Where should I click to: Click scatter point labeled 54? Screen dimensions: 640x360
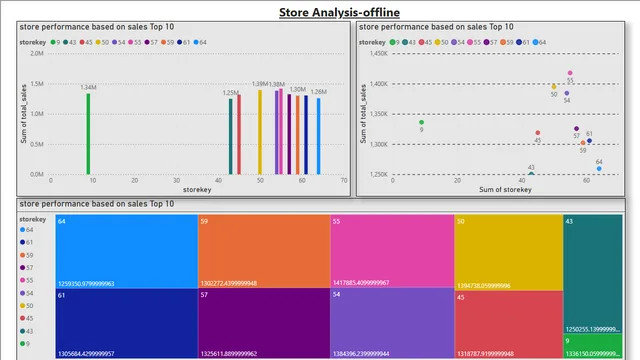pos(567,93)
